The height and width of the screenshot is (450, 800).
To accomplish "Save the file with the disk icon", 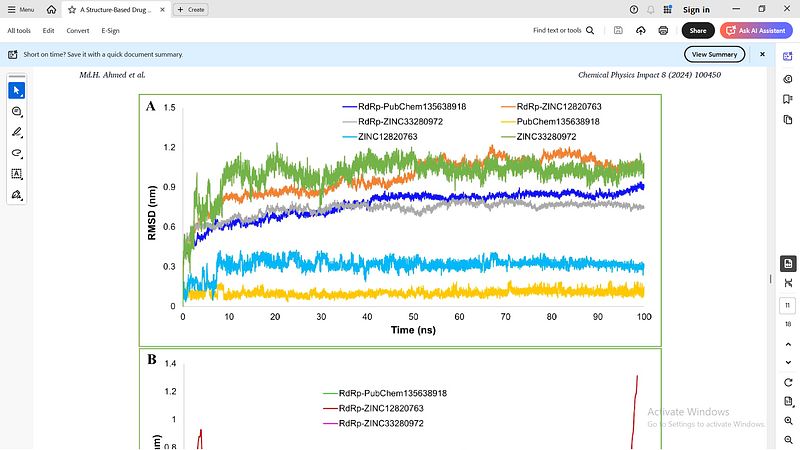I will (619, 31).
